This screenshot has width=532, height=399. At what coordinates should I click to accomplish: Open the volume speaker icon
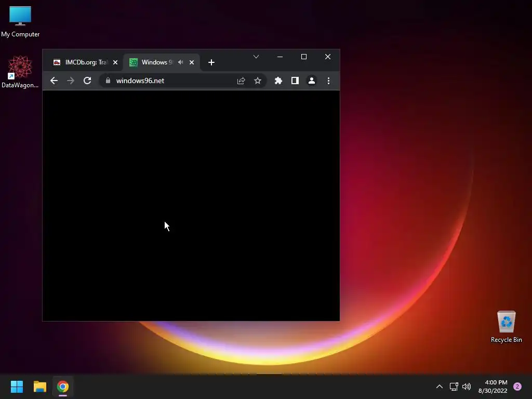pos(467,387)
